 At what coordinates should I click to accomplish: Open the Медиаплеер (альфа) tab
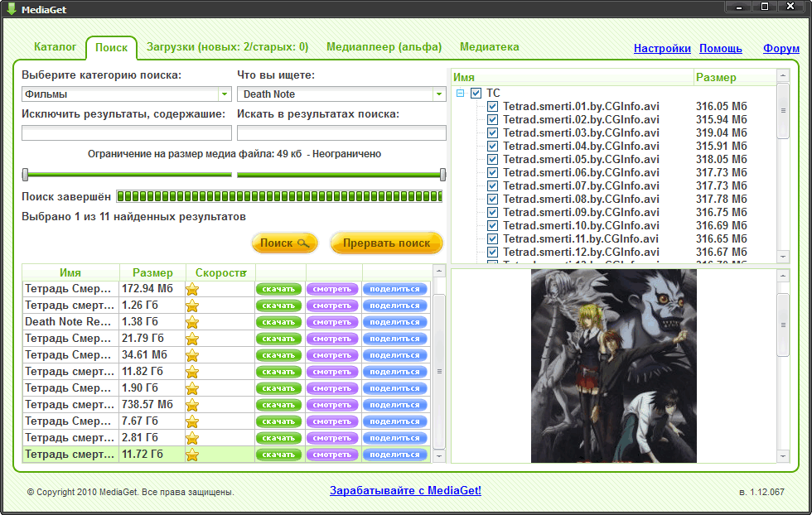(x=384, y=47)
